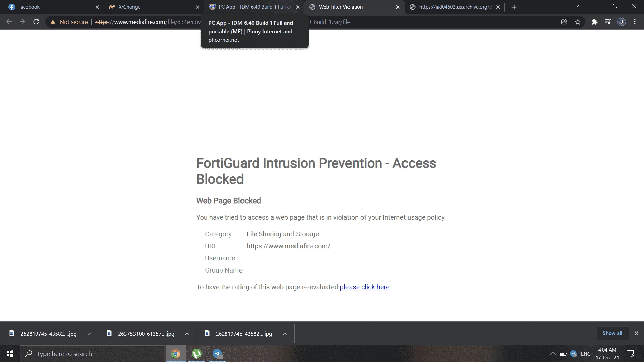Viewport: 644px width, 362px height.
Task: Open first downloaded file 262819745_43582....jpg
Action: coord(44,334)
